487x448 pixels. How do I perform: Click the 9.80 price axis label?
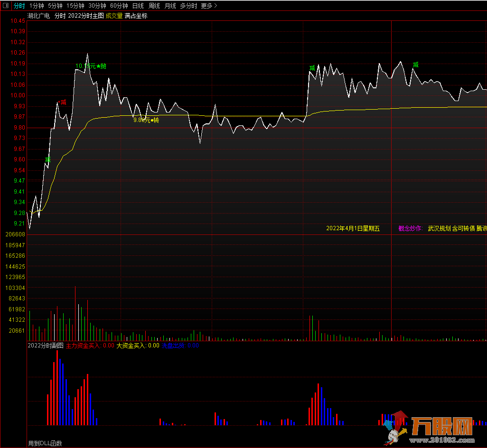[19, 128]
